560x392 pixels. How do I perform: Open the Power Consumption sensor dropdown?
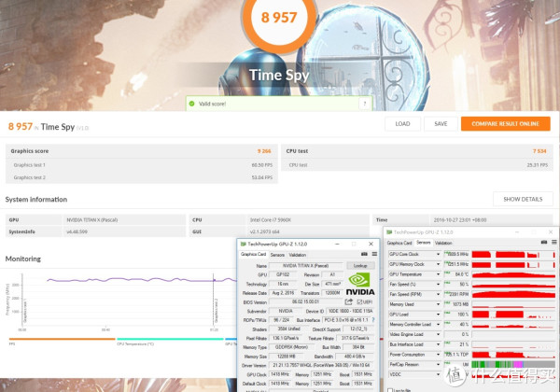[x=439, y=354]
